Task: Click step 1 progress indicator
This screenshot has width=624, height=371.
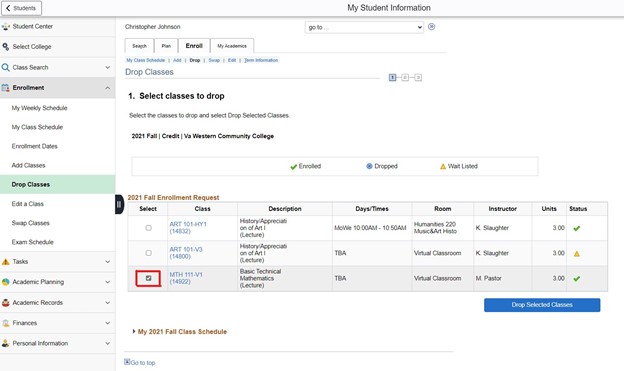Action: tap(392, 77)
